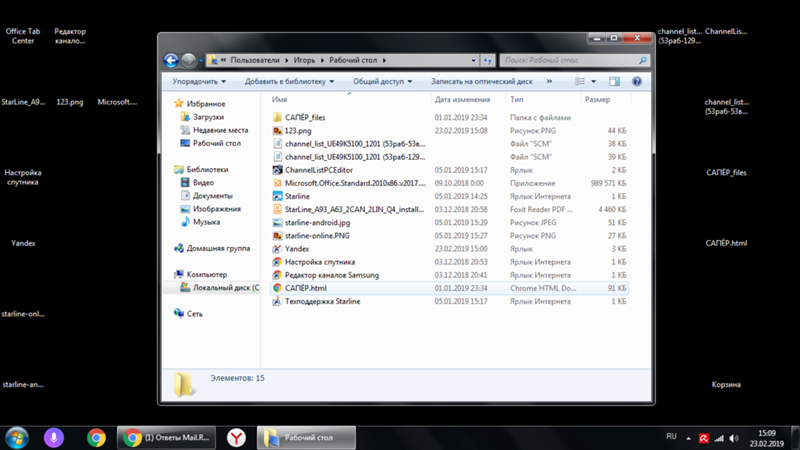Open the network signal tray icon
This screenshot has width=800, height=450.
[719, 438]
